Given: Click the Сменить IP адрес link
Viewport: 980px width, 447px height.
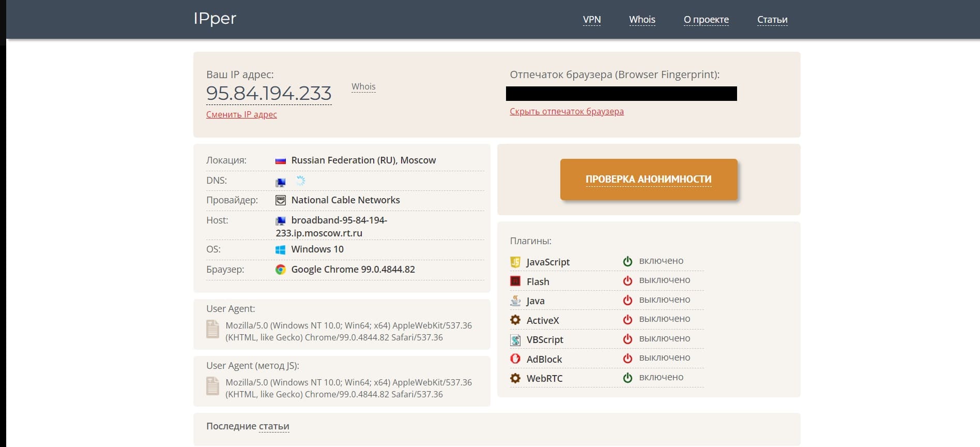Looking at the screenshot, I should [241, 114].
